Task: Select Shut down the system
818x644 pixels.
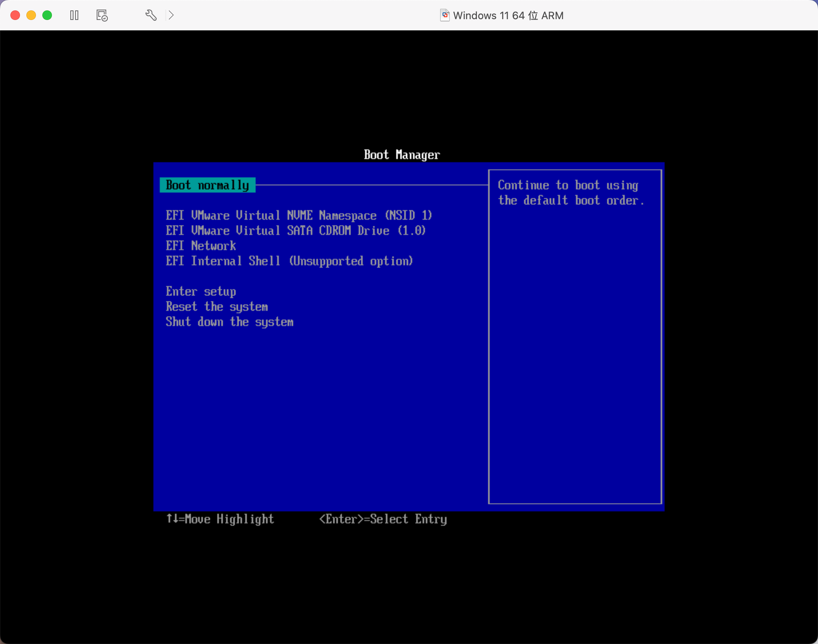Action: (x=230, y=322)
